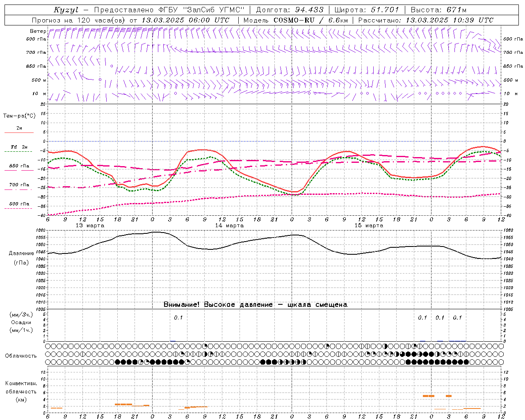Viewport: 525px width, 420px height.
Task: Click the Ветер wind panel label
Action: coord(38,31)
